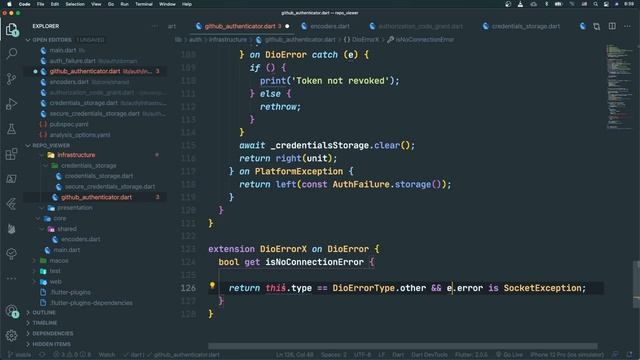Viewport: 640px width, 360px height.
Task: Click the Dart DevTools icon in editor toolbar
Action: [583, 26]
